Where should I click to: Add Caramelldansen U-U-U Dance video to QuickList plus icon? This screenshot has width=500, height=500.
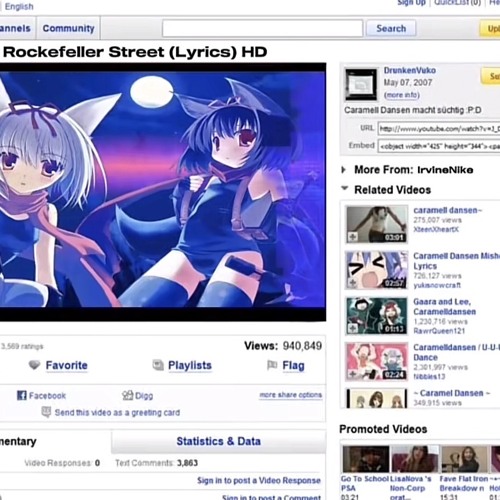point(353,374)
